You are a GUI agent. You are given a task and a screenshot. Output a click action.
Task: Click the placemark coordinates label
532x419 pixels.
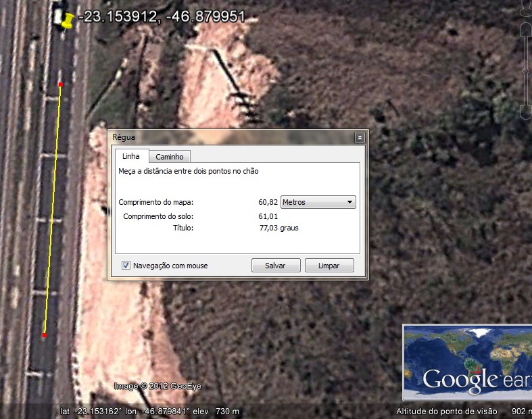161,17
